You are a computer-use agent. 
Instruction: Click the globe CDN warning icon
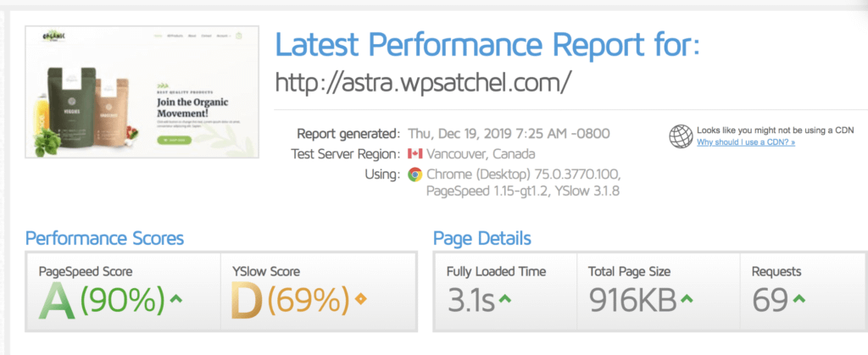coord(680,136)
